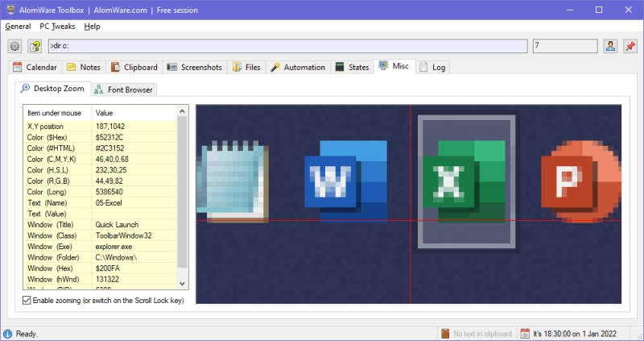Click the scroll down arrow of value list
Screen dimensions: 644x341
click(183, 284)
